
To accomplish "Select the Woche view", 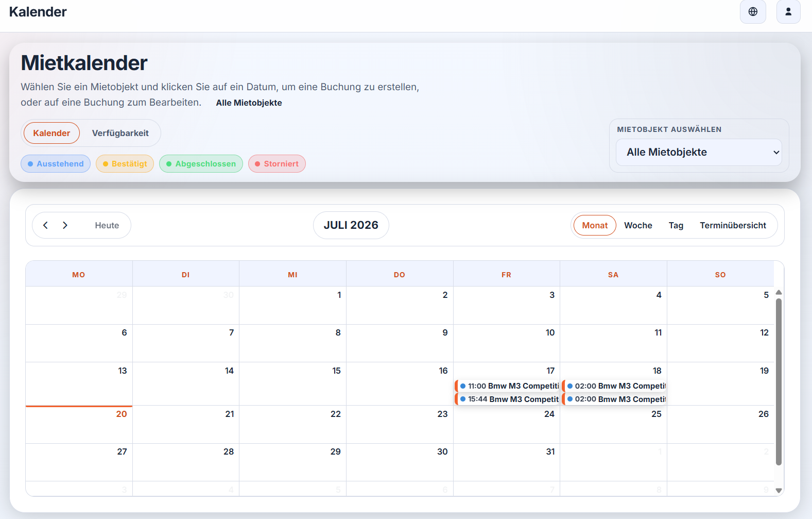I will click(x=638, y=225).
